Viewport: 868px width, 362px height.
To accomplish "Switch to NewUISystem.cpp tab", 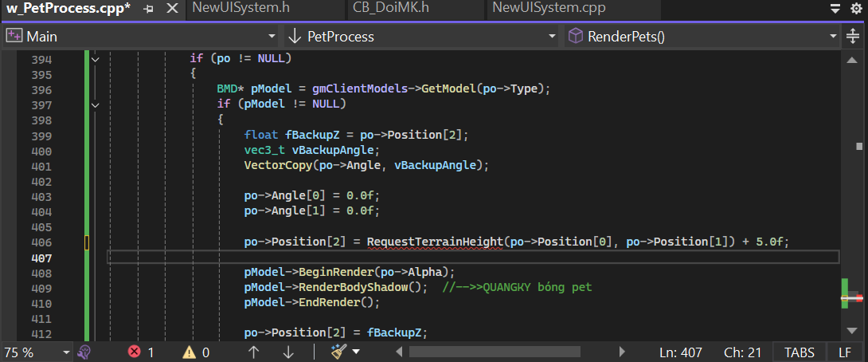I will coord(549,8).
